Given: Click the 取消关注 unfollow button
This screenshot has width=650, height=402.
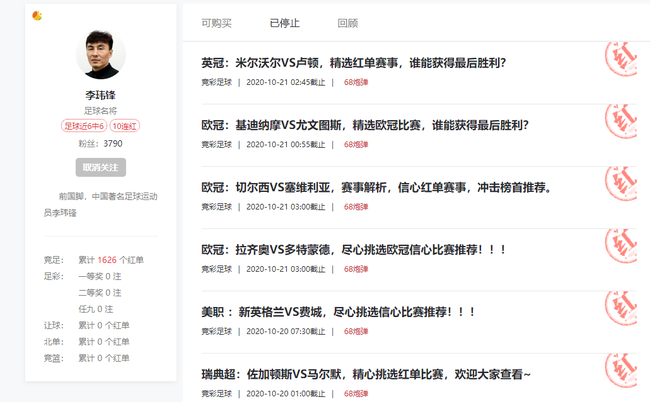Looking at the screenshot, I should click(x=101, y=167).
